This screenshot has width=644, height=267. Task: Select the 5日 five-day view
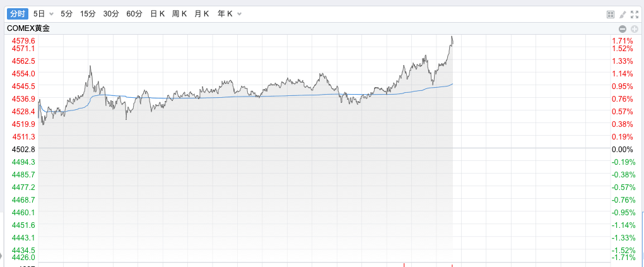pyautogui.click(x=39, y=13)
